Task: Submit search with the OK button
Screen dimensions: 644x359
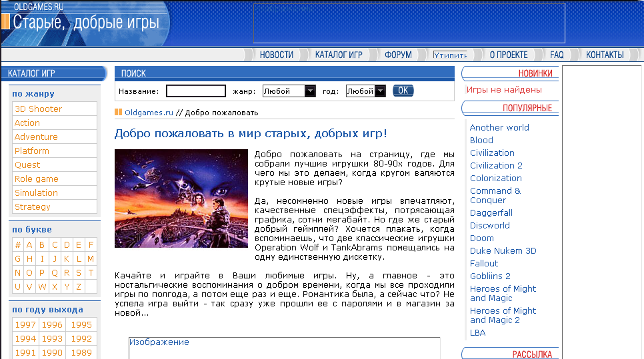Action: [403, 91]
